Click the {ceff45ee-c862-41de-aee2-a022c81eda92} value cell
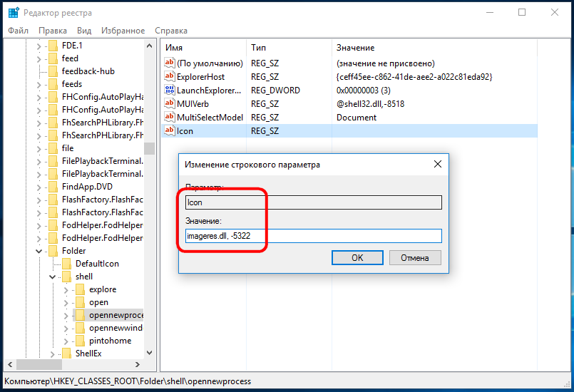The image size is (574, 392). (x=414, y=76)
